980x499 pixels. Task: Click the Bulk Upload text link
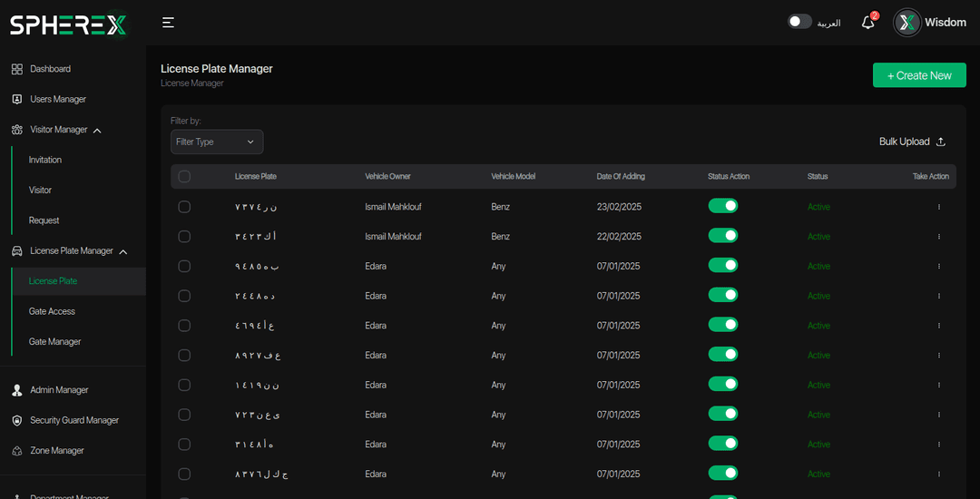pos(904,142)
